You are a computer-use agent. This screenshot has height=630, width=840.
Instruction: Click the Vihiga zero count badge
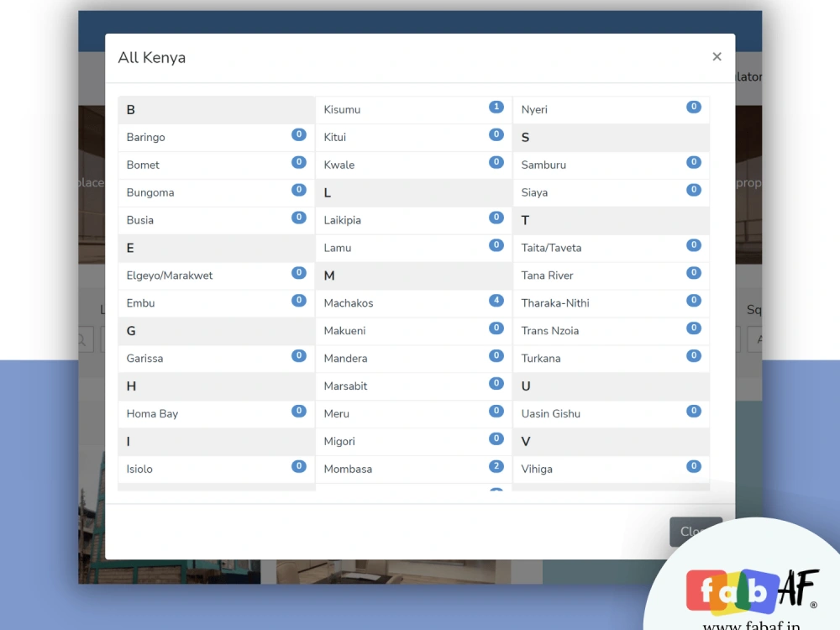694,466
